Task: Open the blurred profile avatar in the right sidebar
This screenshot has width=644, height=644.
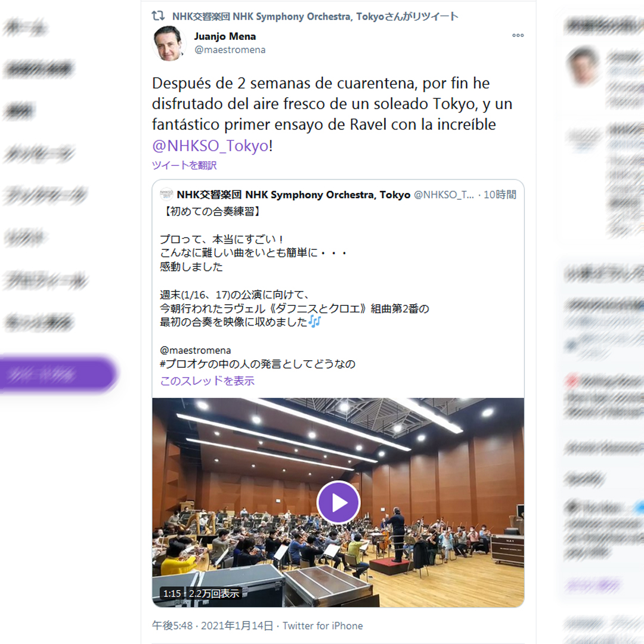Action: (583, 66)
